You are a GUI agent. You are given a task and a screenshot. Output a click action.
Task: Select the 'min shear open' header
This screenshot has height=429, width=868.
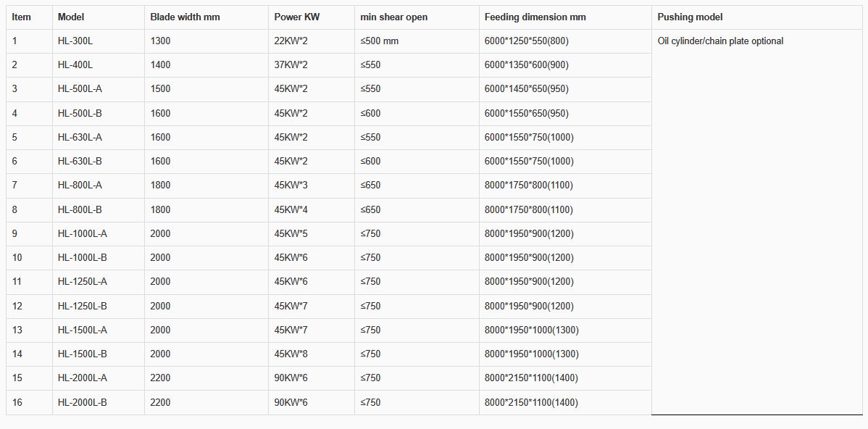(392, 17)
